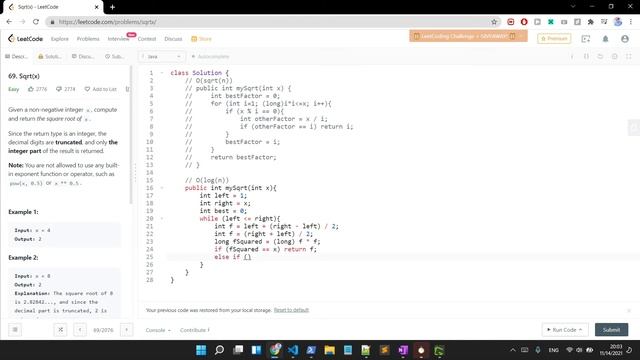The image size is (640, 360).
Task: Switch to the Description tab
Action: [16, 56]
